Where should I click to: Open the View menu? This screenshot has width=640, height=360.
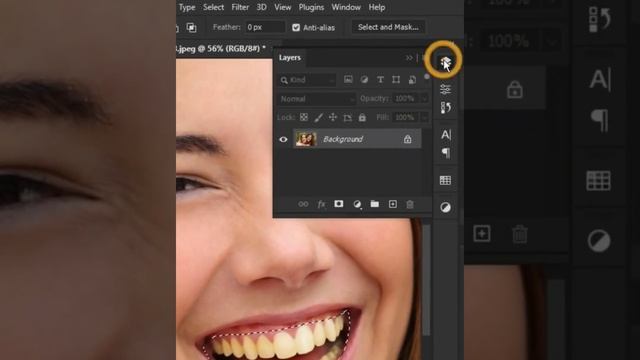click(x=282, y=7)
